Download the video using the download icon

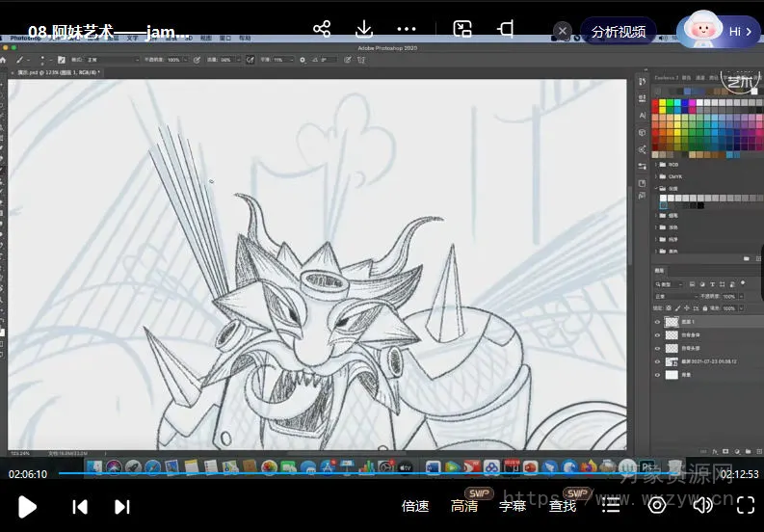click(x=364, y=29)
